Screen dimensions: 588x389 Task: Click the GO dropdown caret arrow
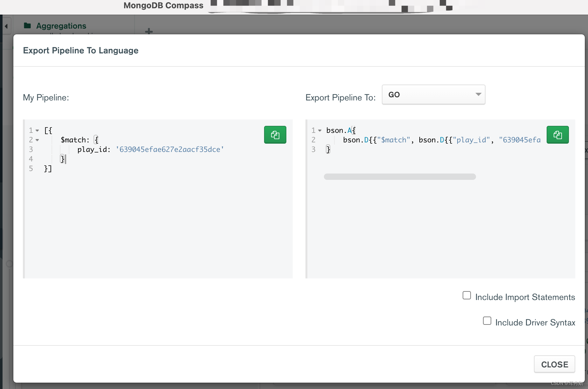point(478,94)
